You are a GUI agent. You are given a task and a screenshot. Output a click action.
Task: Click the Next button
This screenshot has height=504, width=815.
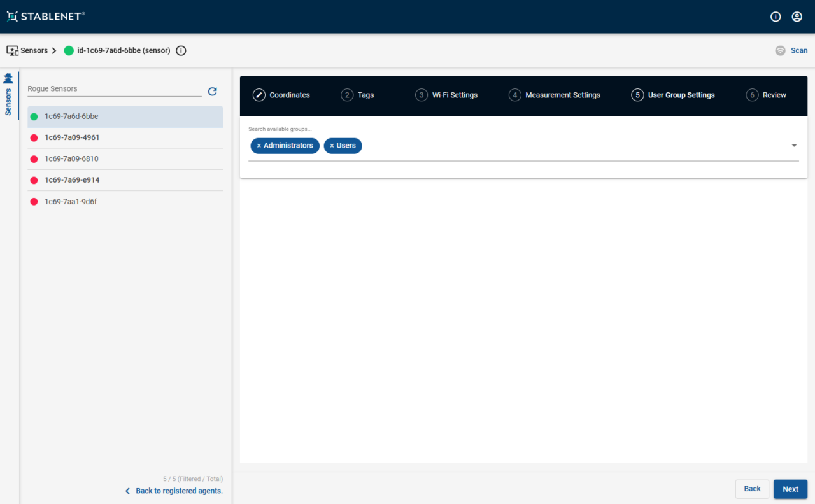[x=790, y=489]
